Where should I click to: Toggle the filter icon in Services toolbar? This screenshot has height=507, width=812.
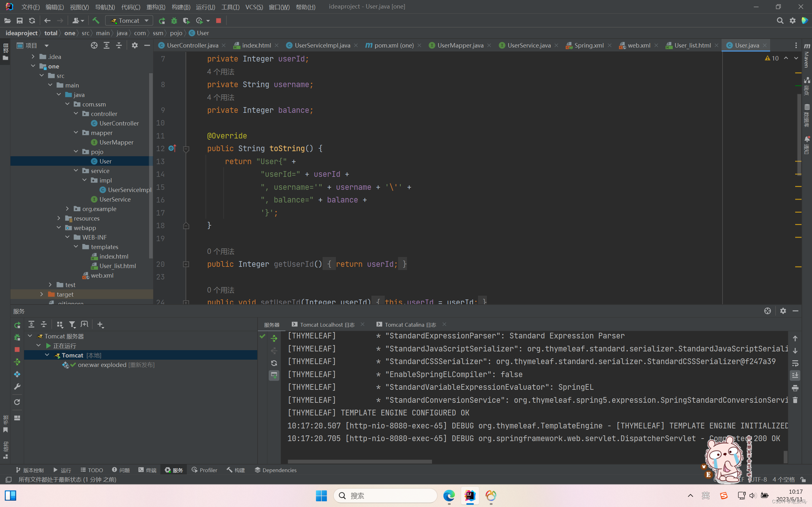72,324
